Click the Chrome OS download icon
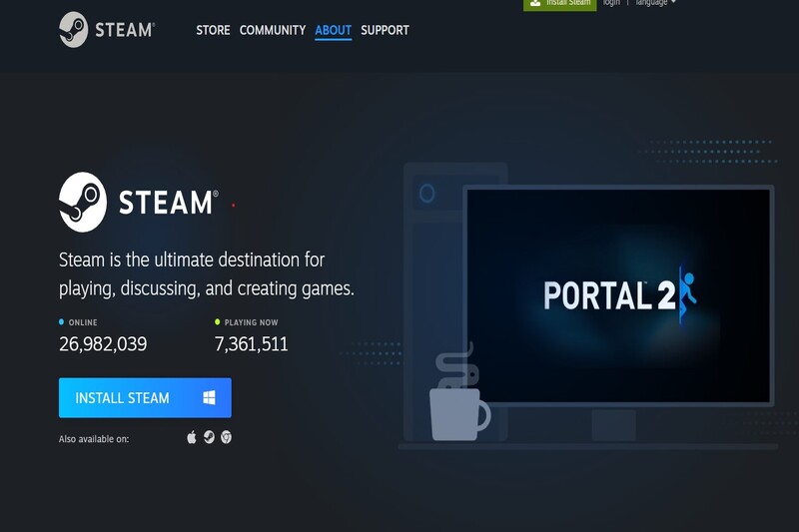Image resolution: width=799 pixels, height=532 pixels. 226,437
